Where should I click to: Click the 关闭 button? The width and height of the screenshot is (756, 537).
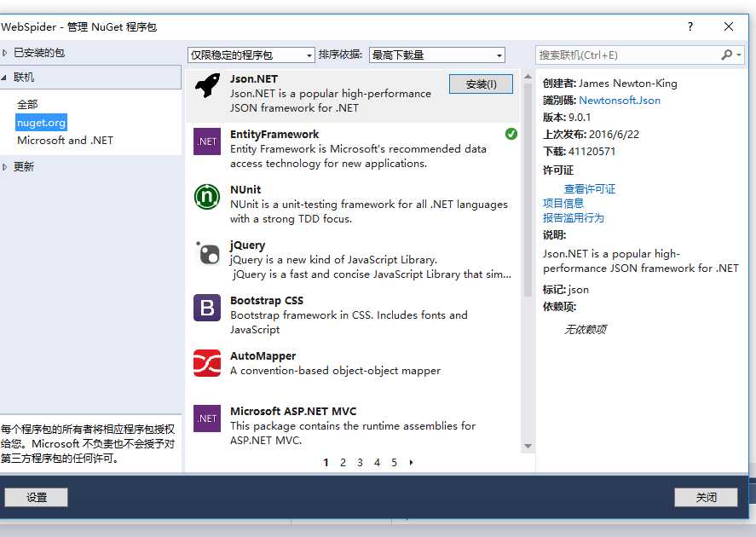(x=706, y=498)
